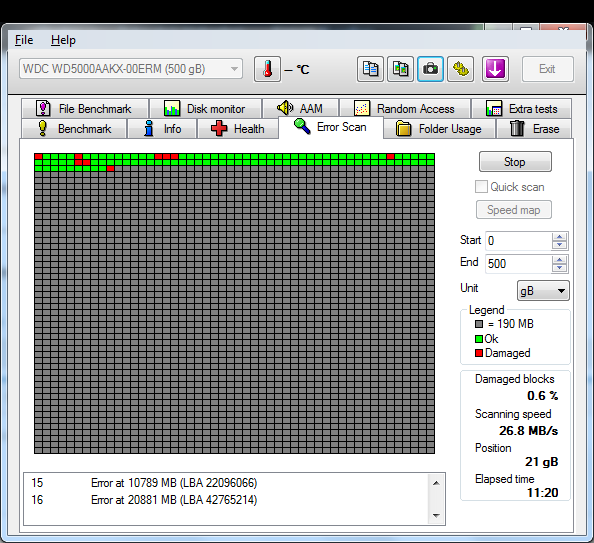Click the copy screenshot to clipboard icon
594x543 pixels.
coord(400,69)
